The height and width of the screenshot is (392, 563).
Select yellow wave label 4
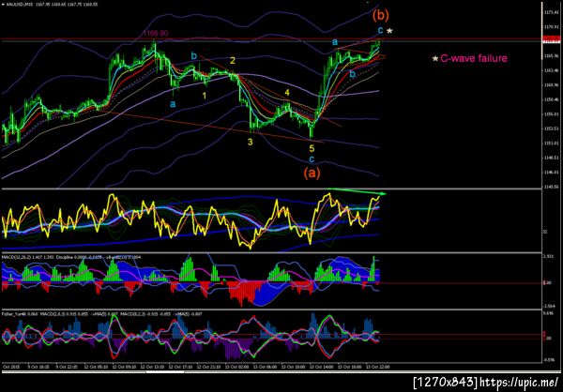287,92
